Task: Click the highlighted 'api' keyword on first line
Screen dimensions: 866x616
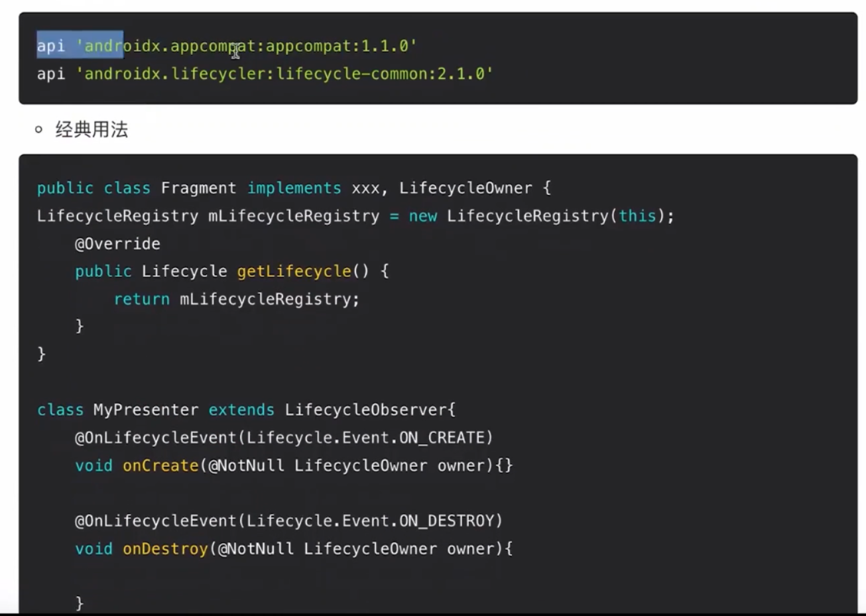Action: click(51, 46)
